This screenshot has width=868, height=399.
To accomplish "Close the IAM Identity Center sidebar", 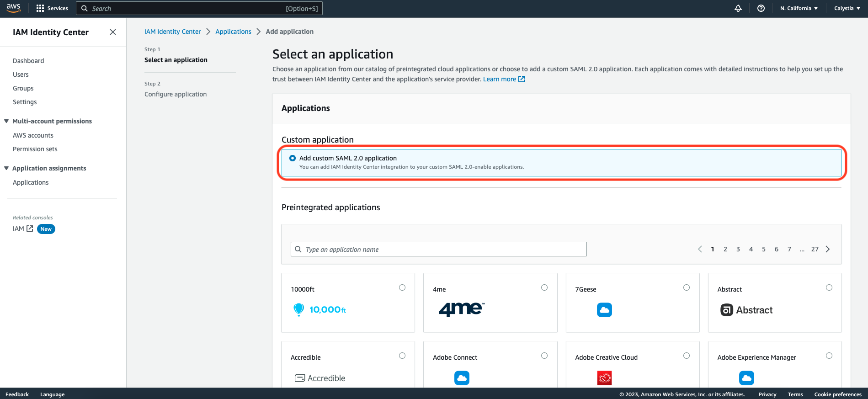I will (113, 32).
